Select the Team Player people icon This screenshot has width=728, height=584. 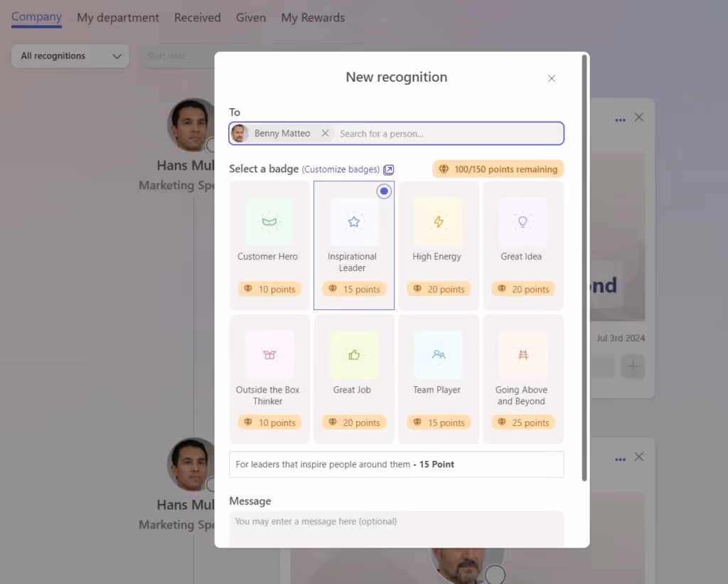438,355
